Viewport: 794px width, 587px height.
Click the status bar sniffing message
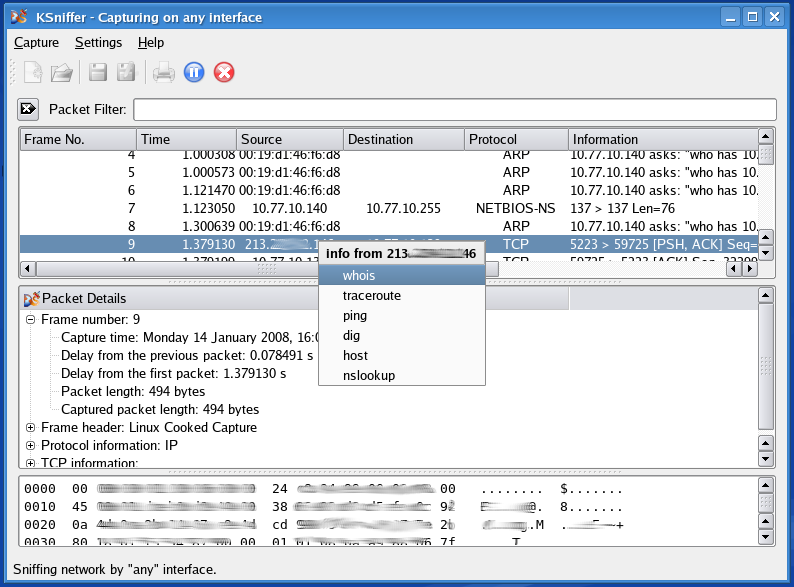tap(115, 569)
